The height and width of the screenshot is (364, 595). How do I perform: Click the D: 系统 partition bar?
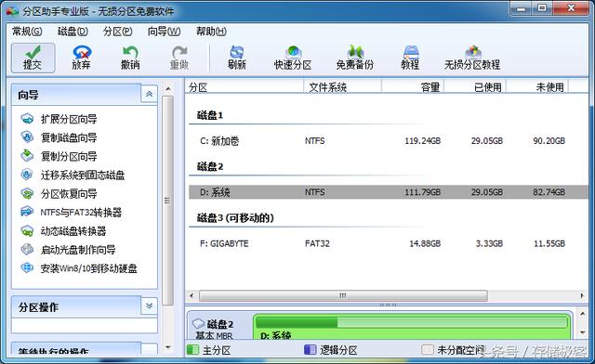(412, 328)
